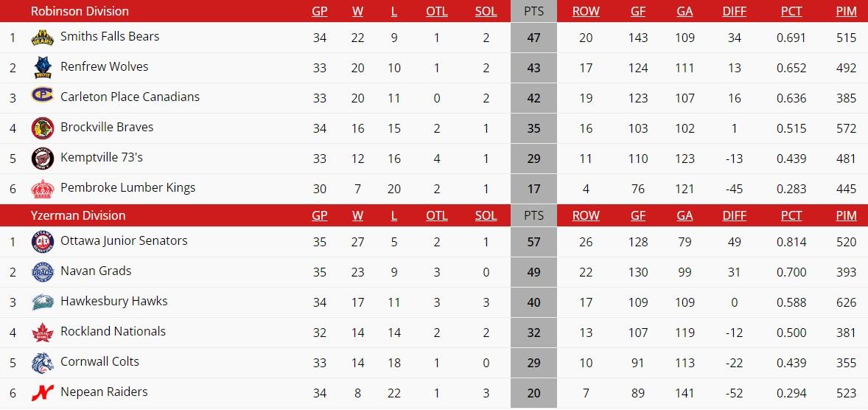
Task: Sort Robinson Division by PTS column
Action: 533,11
